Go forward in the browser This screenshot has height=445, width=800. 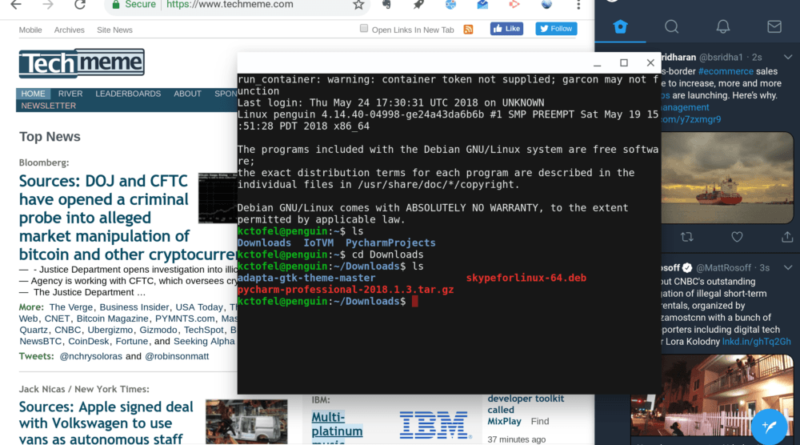click(48, 5)
